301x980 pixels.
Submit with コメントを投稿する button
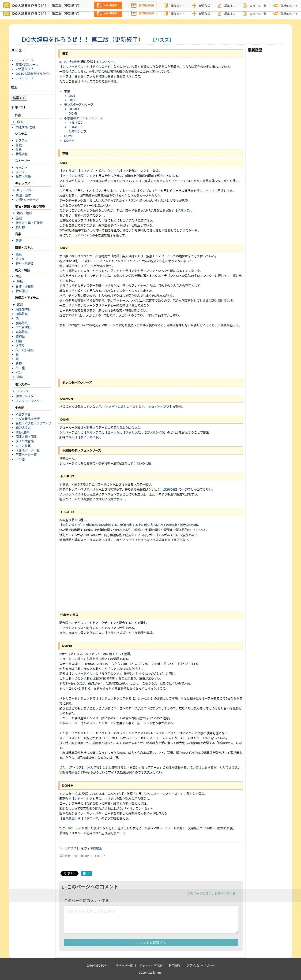(x=151, y=943)
